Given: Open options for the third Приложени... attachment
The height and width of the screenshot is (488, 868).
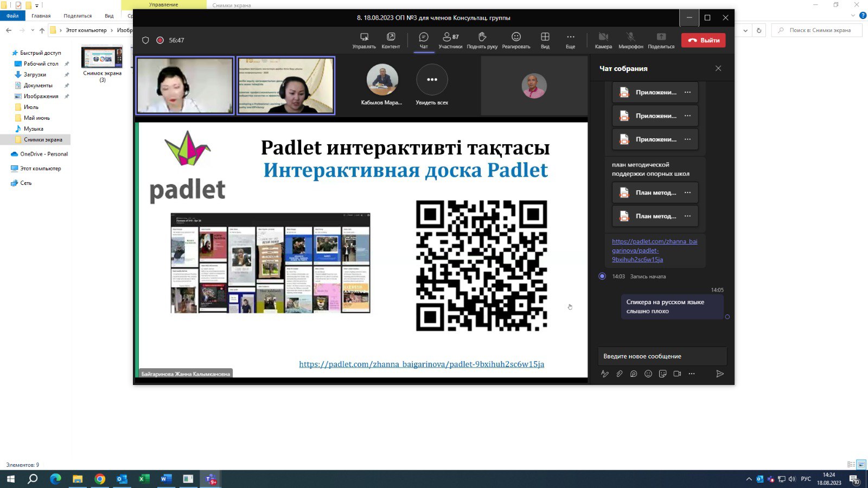Looking at the screenshot, I should tap(688, 139).
